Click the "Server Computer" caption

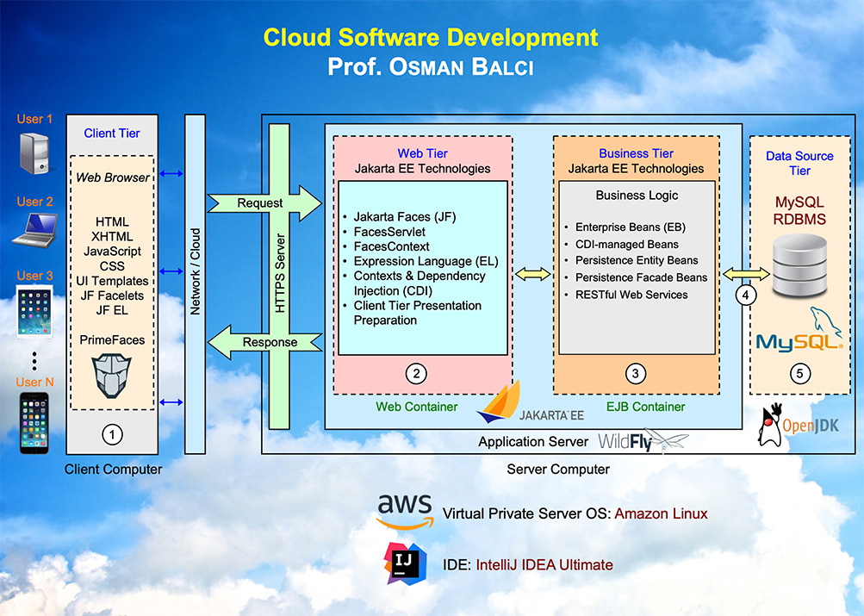tap(558, 470)
